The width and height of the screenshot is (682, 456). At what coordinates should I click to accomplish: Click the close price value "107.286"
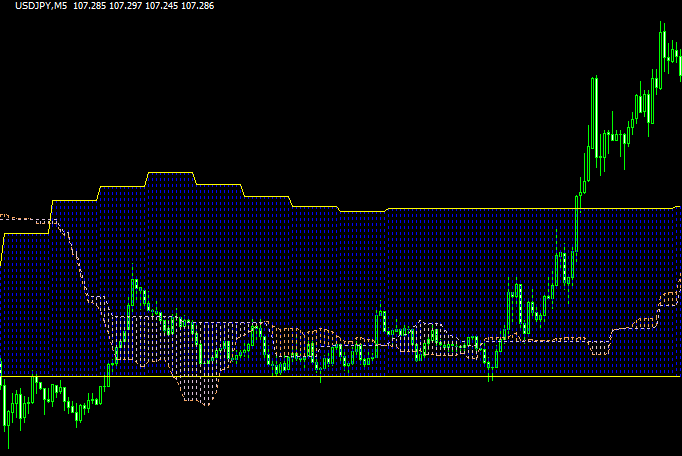(x=197, y=6)
